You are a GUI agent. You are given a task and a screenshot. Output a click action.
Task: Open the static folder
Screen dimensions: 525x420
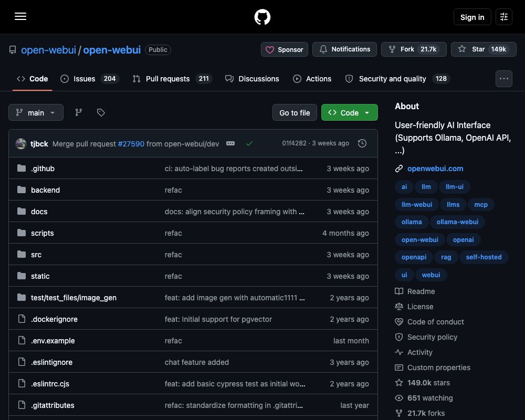(40, 276)
